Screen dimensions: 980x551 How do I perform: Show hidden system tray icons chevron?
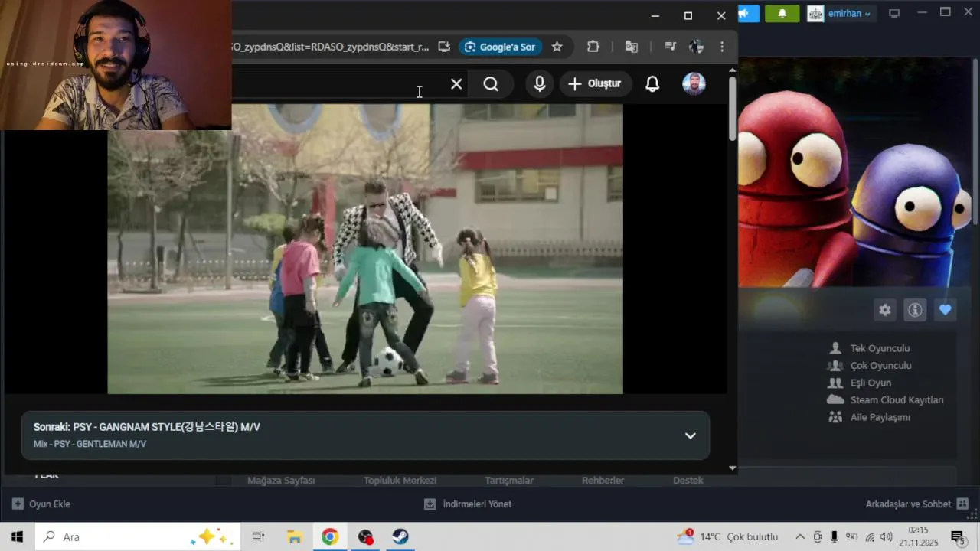800,536
